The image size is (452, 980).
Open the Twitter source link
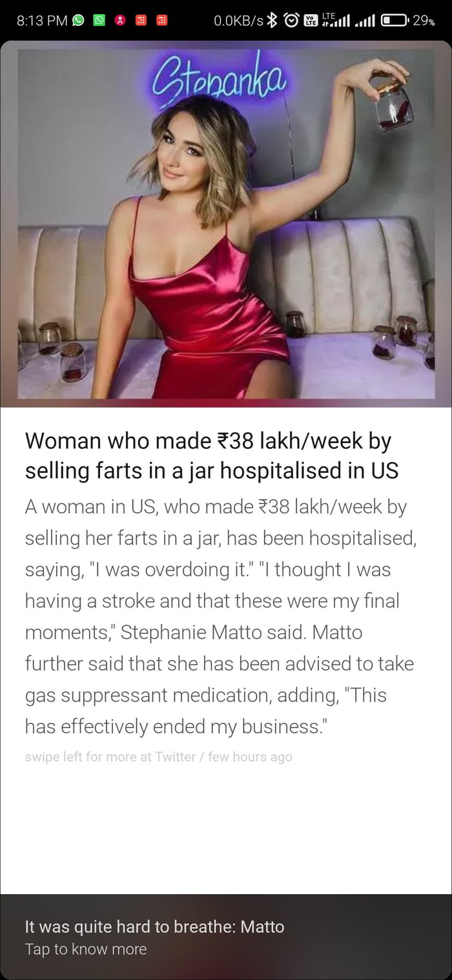(175, 756)
